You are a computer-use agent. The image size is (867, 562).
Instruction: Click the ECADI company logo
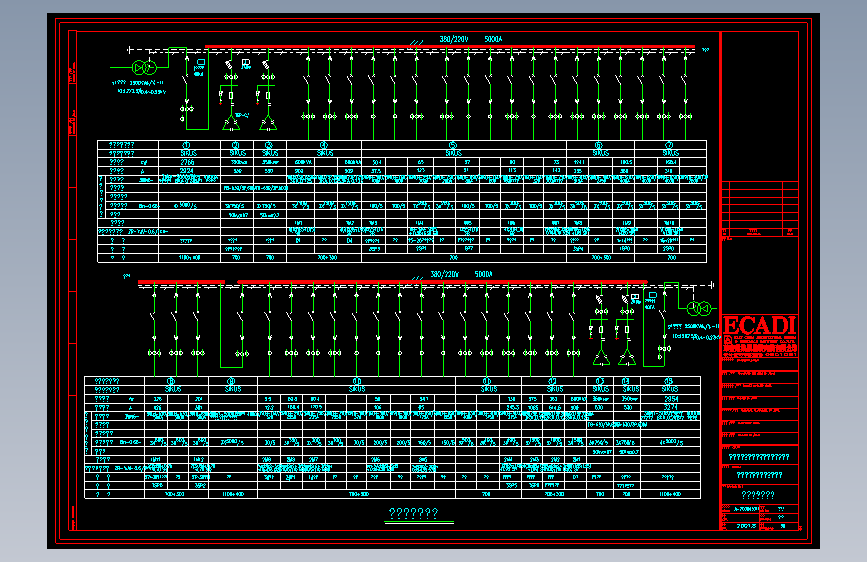760,325
